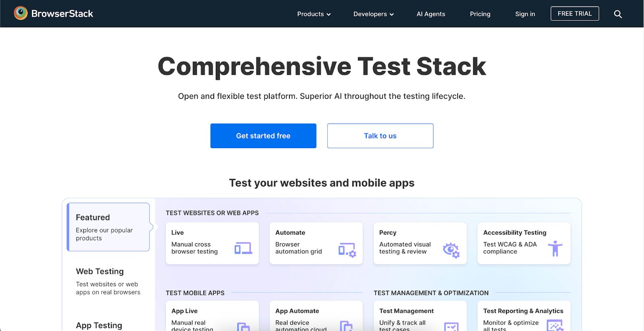Open the App Automate product card
The image size is (644, 331).
click(x=316, y=317)
